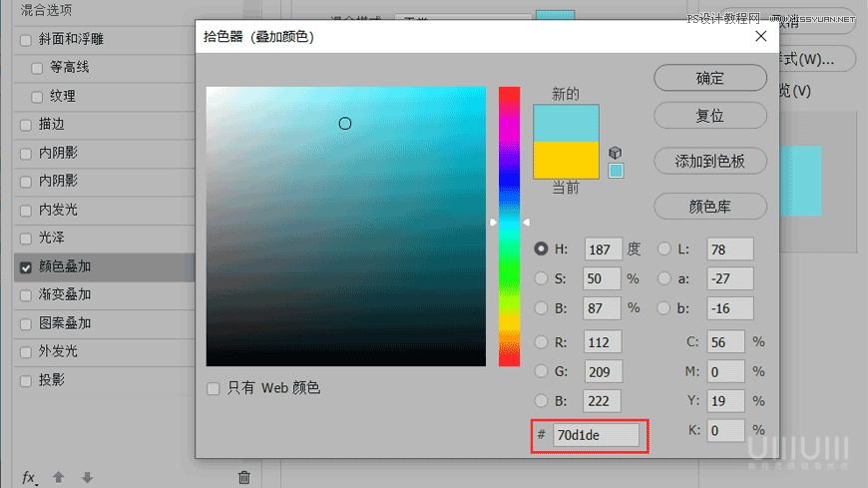This screenshot has height=488, width=868.
Task: Select the G green radio button
Action: coord(541,371)
